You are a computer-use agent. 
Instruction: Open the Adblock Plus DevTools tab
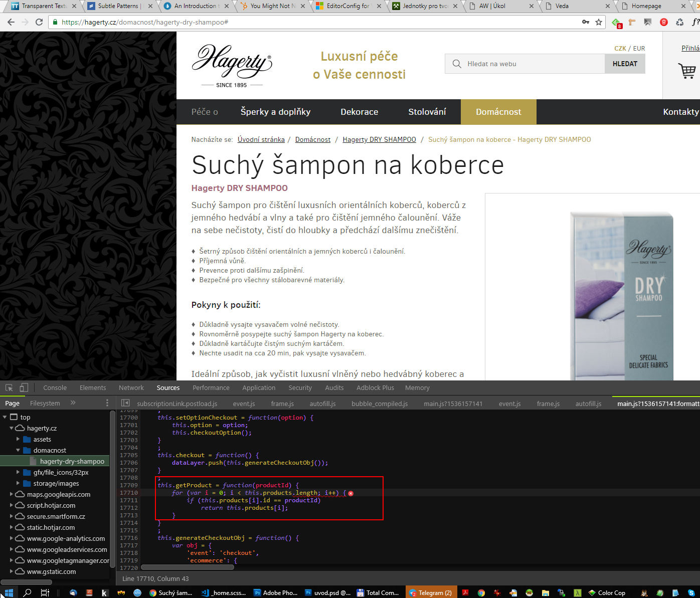tap(375, 387)
